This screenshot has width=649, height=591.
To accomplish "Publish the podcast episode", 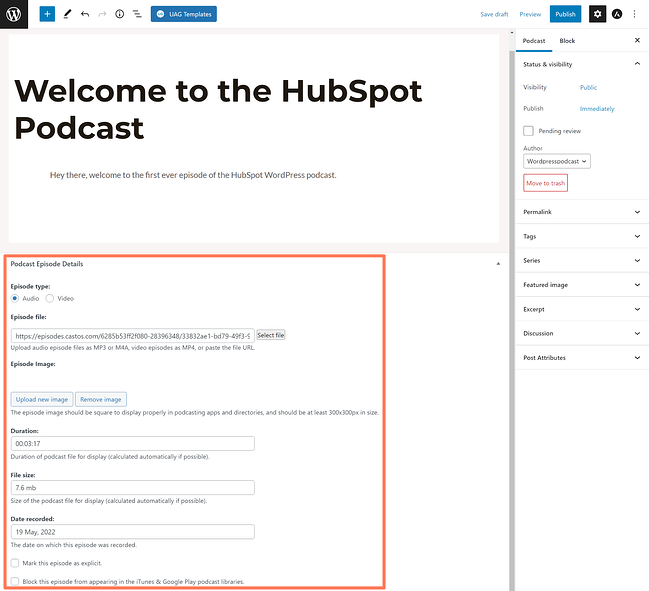I will point(565,14).
